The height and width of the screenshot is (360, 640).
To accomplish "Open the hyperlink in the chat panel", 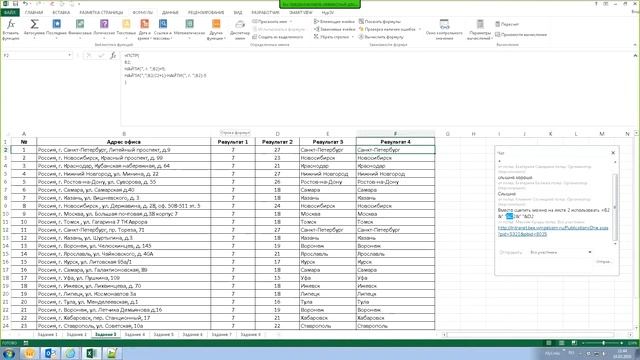I will click(x=553, y=231).
